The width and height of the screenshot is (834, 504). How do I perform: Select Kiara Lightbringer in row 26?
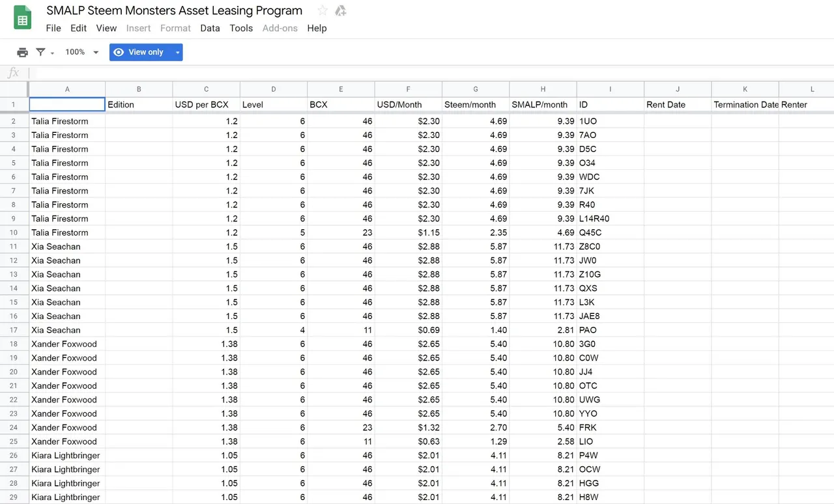pyautogui.click(x=67, y=455)
